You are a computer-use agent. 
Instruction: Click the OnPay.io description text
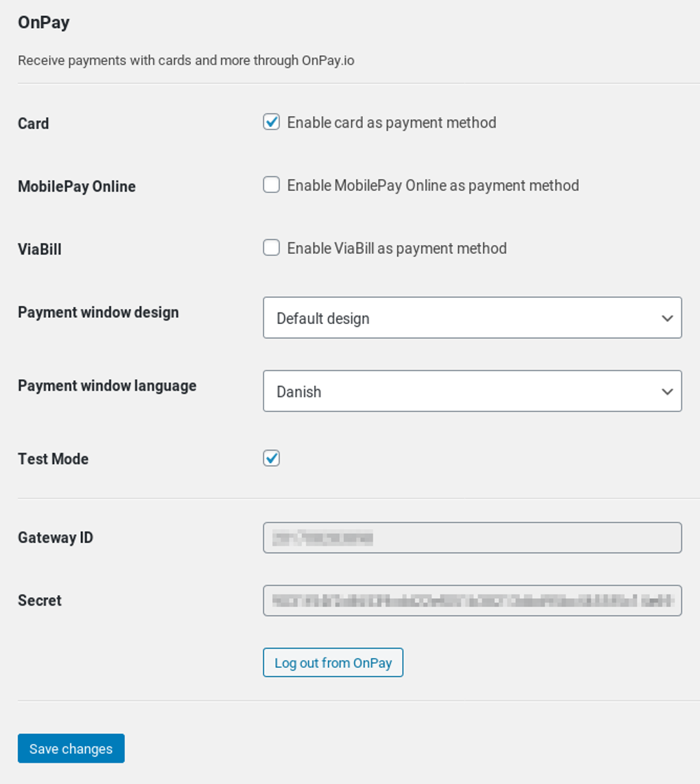pyautogui.click(x=186, y=60)
